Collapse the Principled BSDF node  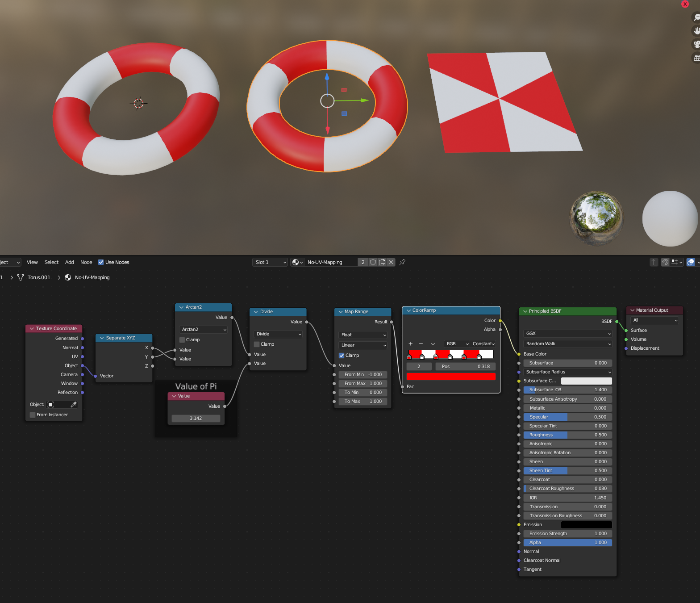pyautogui.click(x=525, y=311)
